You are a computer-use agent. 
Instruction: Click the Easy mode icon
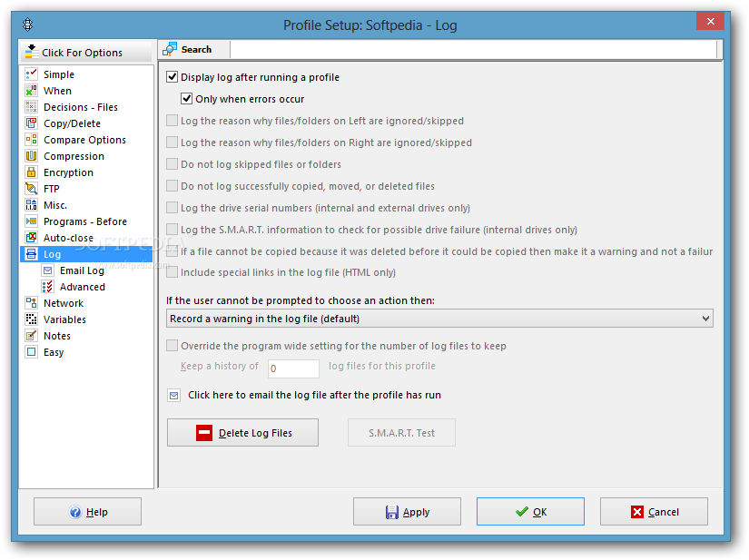(x=31, y=352)
